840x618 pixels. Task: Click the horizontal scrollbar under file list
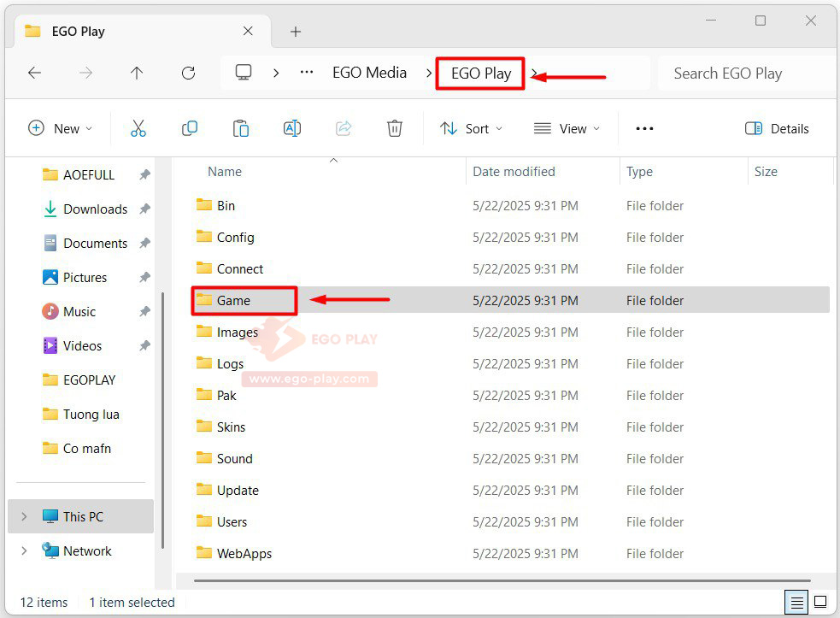(x=502, y=580)
